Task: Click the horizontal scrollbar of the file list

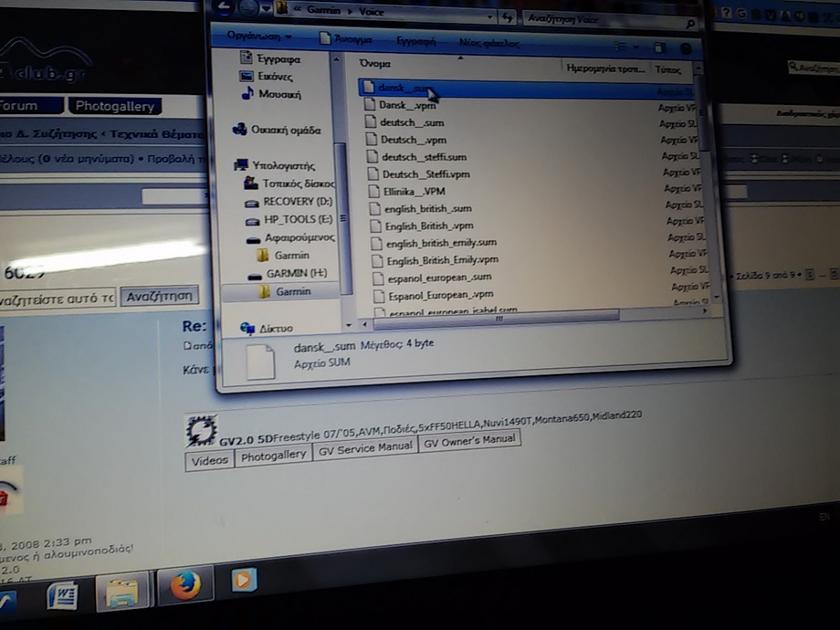Action: tap(496, 318)
